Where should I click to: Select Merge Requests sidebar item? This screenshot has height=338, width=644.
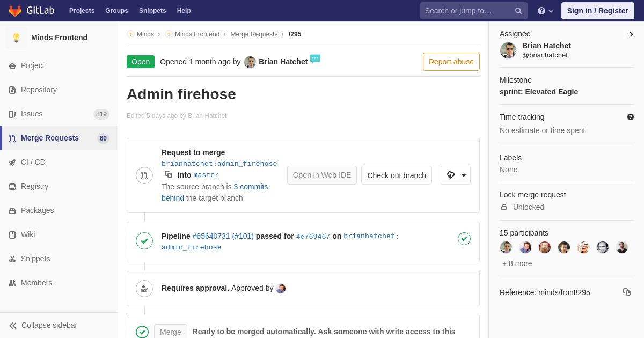point(59,138)
